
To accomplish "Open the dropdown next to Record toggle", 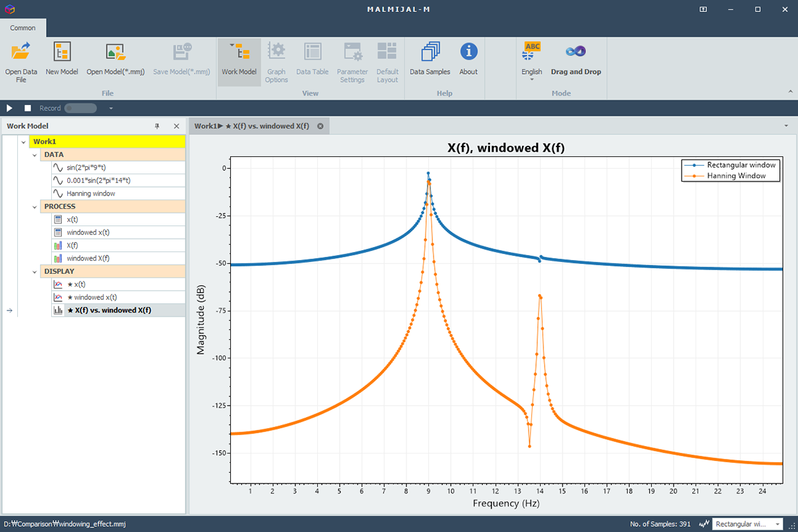I will click(111, 108).
